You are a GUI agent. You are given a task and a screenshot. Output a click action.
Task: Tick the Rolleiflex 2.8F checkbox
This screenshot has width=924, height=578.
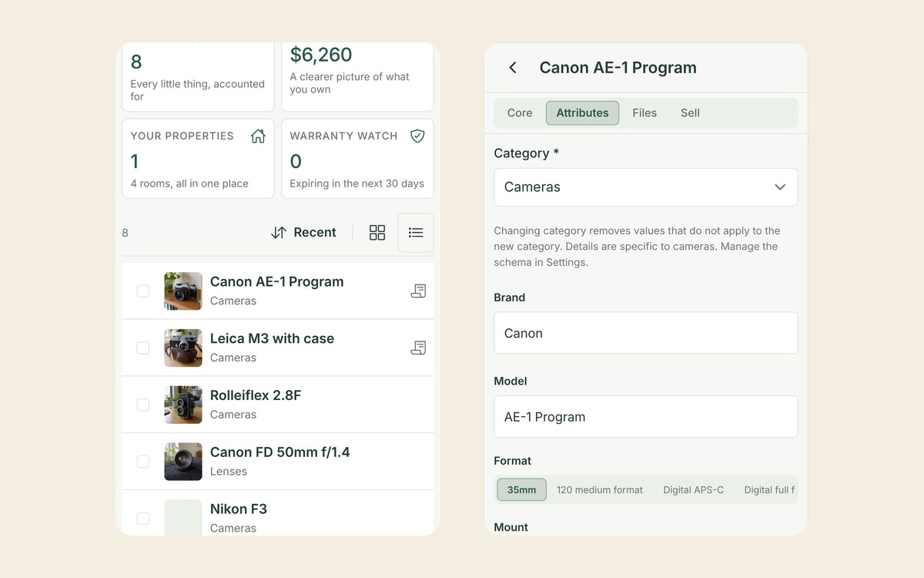[x=142, y=405]
